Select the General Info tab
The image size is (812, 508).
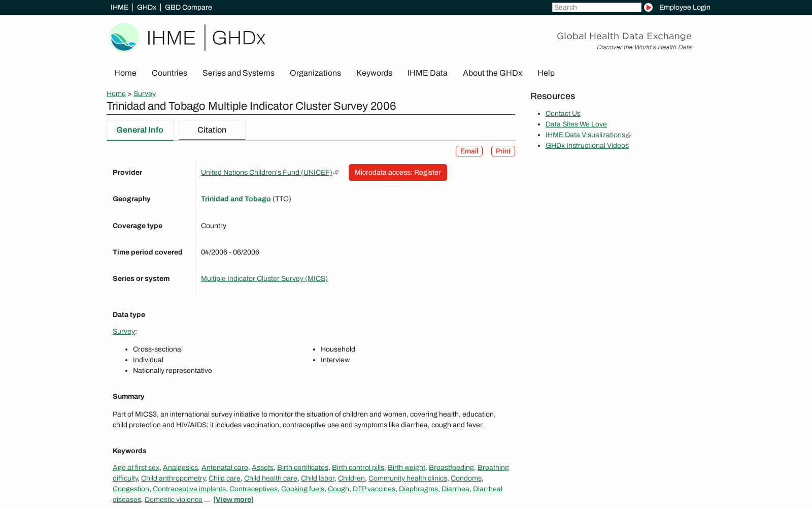coord(140,130)
